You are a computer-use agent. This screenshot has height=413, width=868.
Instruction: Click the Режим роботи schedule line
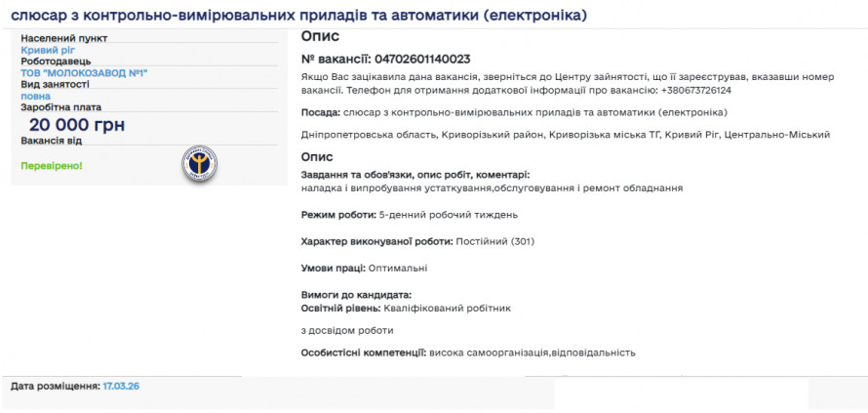tap(410, 214)
